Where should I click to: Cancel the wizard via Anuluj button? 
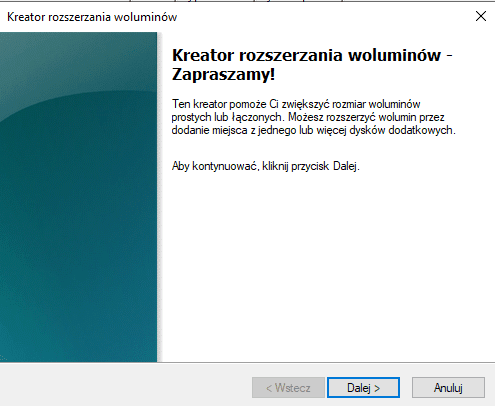click(x=448, y=387)
